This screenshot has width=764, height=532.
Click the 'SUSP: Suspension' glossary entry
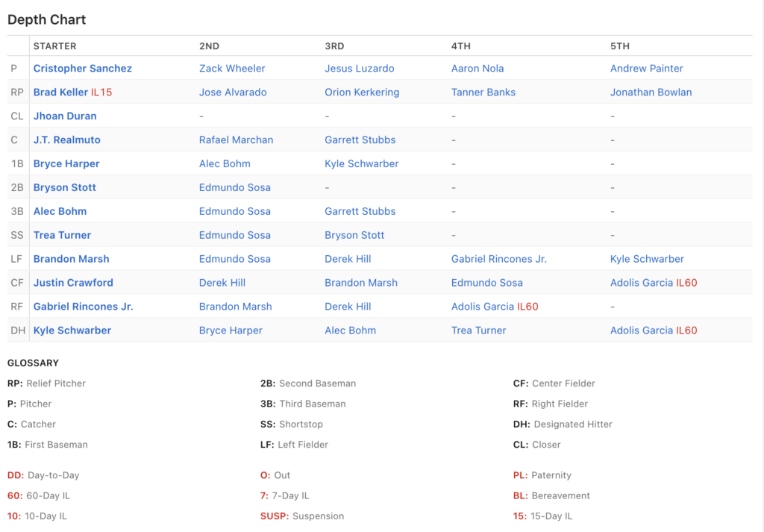(302, 516)
